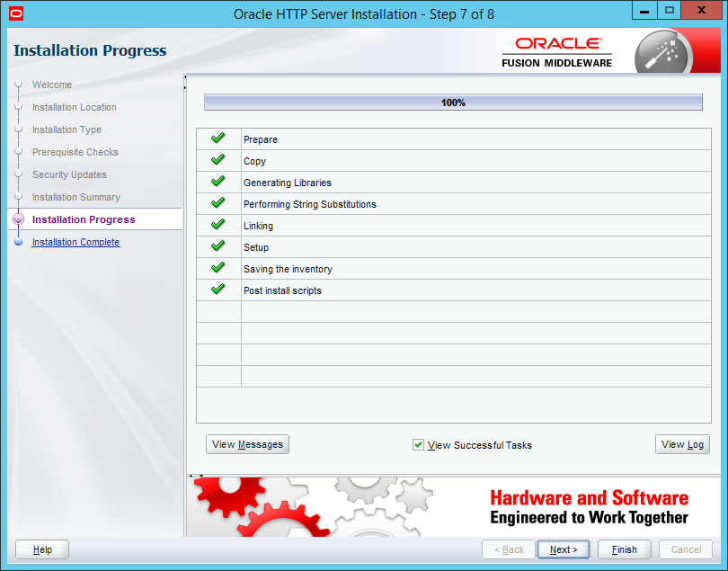Click the green checkmark beside Copy
The image size is (728, 571).
click(218, 160)
